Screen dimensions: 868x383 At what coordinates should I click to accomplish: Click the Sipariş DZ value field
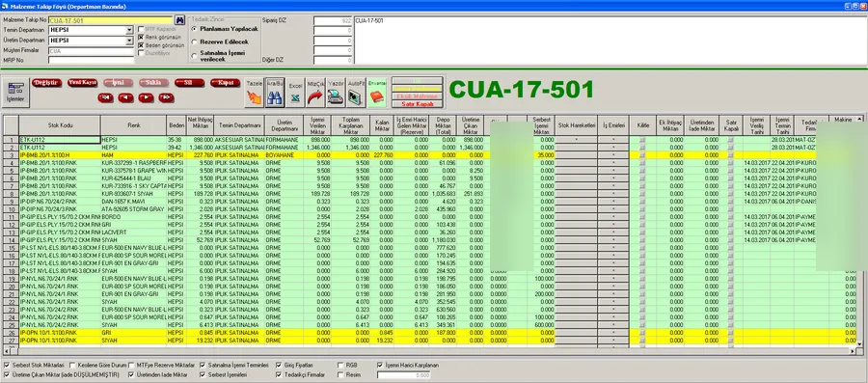pos(333,20)
